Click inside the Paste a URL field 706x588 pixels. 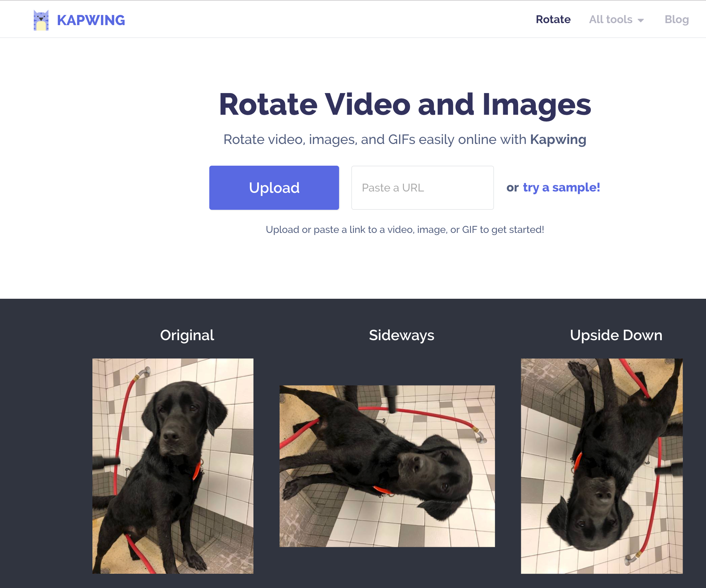[422, 187]
